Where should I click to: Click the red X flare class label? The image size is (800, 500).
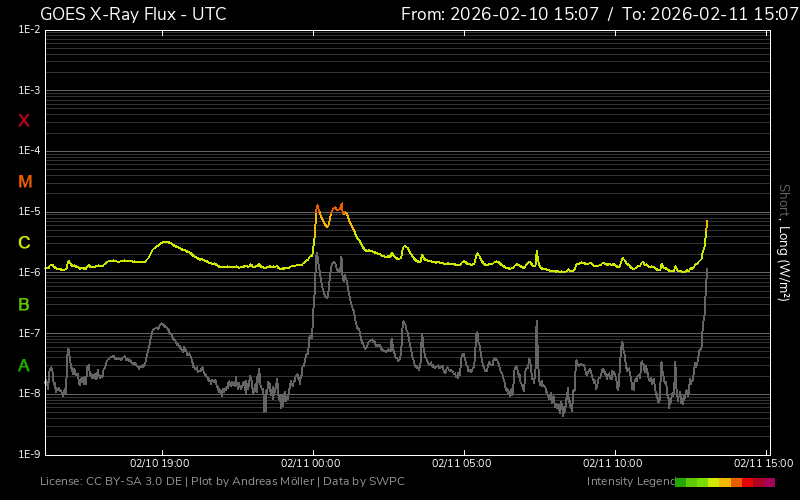click(24, 121)
